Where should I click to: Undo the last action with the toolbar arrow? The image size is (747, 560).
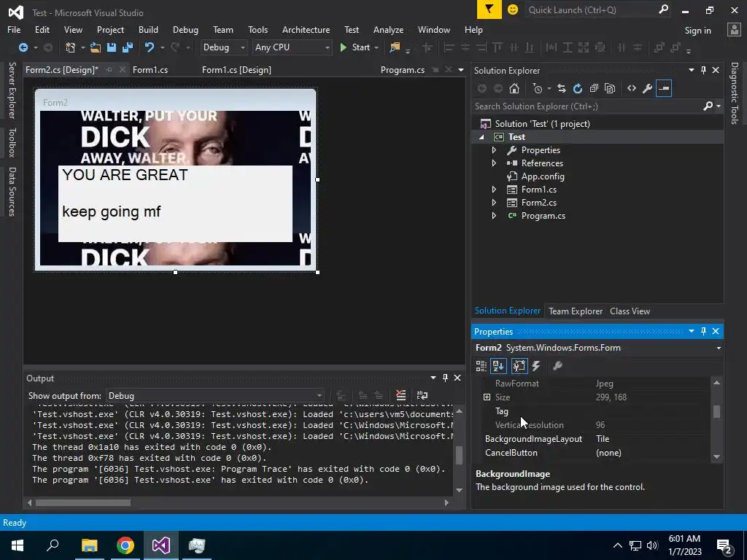tap(150, 47)
